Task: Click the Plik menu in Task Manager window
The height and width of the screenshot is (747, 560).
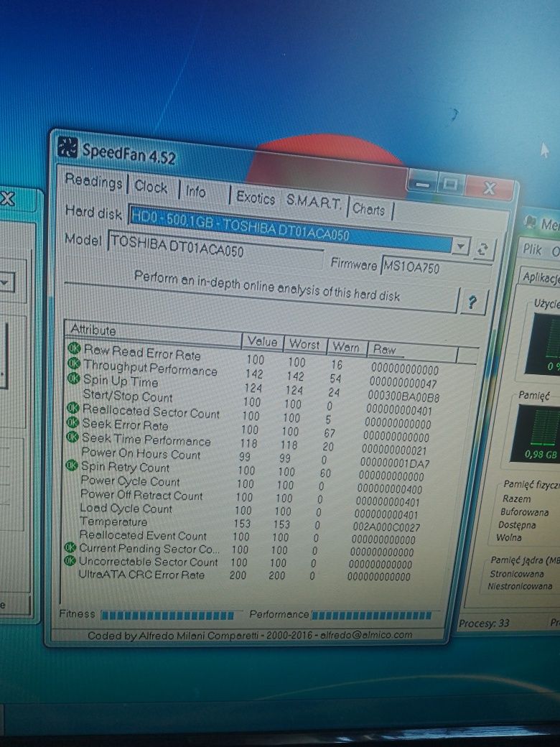Action: click(x=532, y=249)
